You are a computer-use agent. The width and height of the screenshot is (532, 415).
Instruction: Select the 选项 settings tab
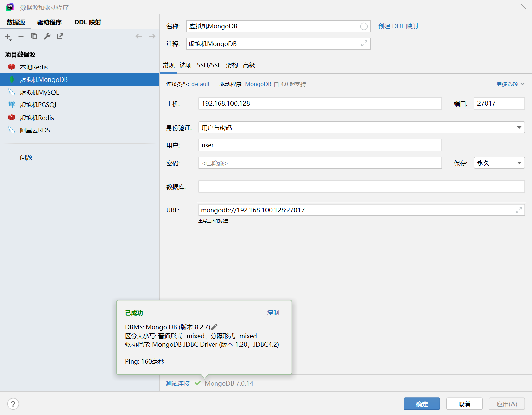point(186,65)
